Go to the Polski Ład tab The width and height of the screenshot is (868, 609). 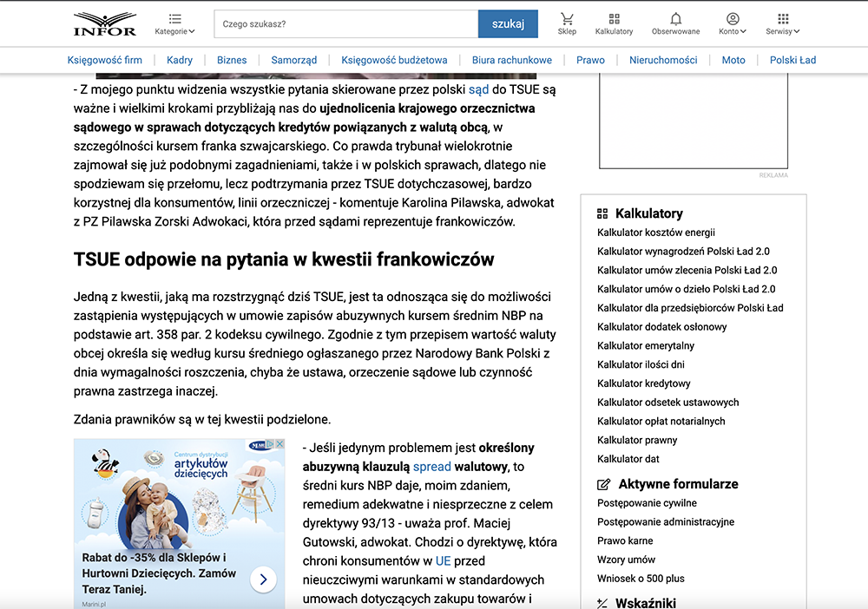792,60
